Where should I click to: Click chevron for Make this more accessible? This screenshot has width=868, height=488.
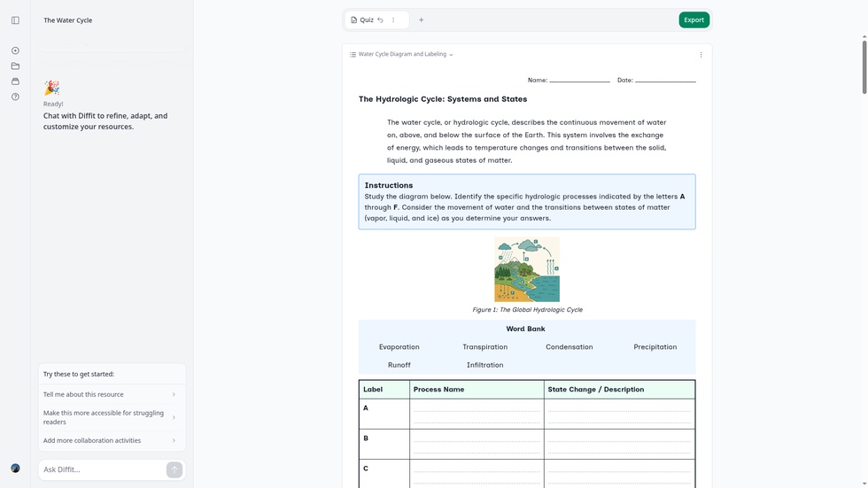174,417
